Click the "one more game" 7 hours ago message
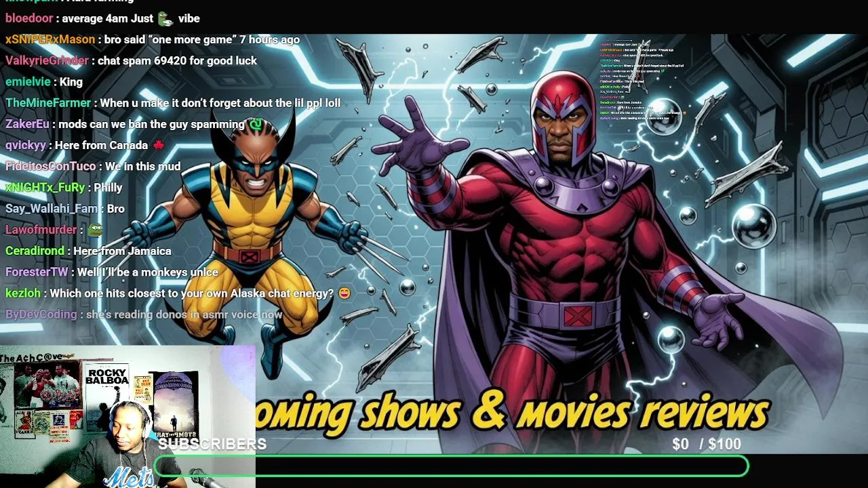This screenshot has width=868, height=488. tap(201, 39)
